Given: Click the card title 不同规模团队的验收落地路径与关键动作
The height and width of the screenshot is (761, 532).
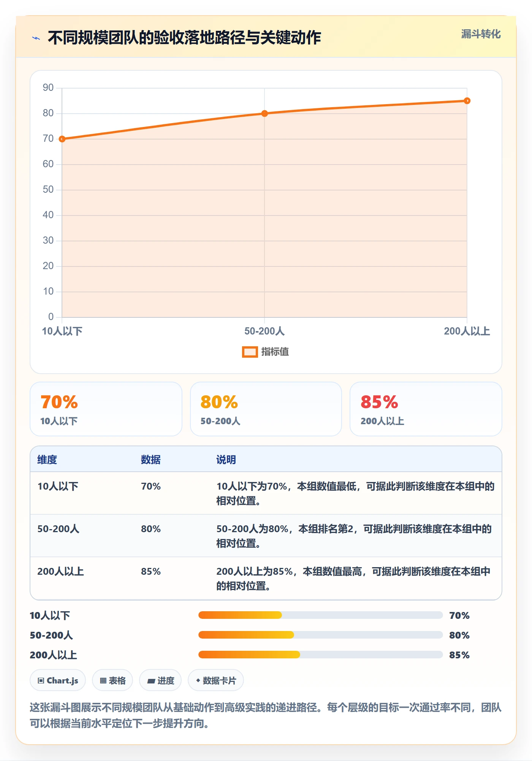Looking at the screenshot, I should point(184,38).
